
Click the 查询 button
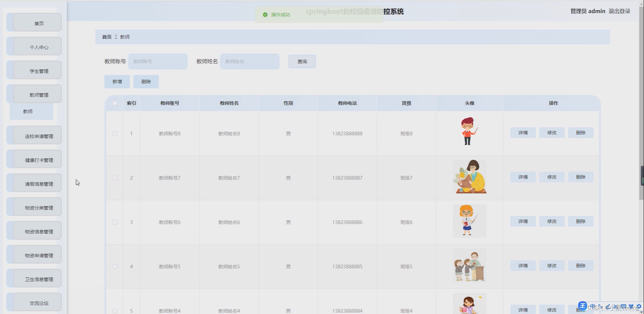point(302,61)
